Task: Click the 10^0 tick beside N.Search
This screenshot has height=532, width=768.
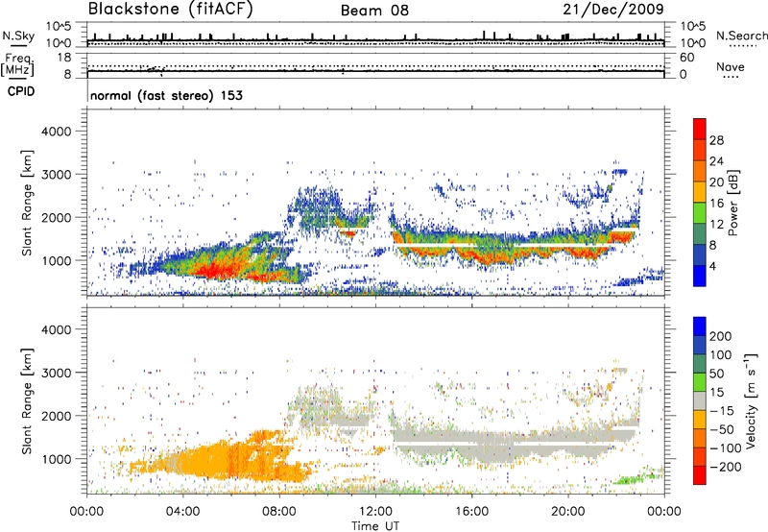Action: pos(693,43)
